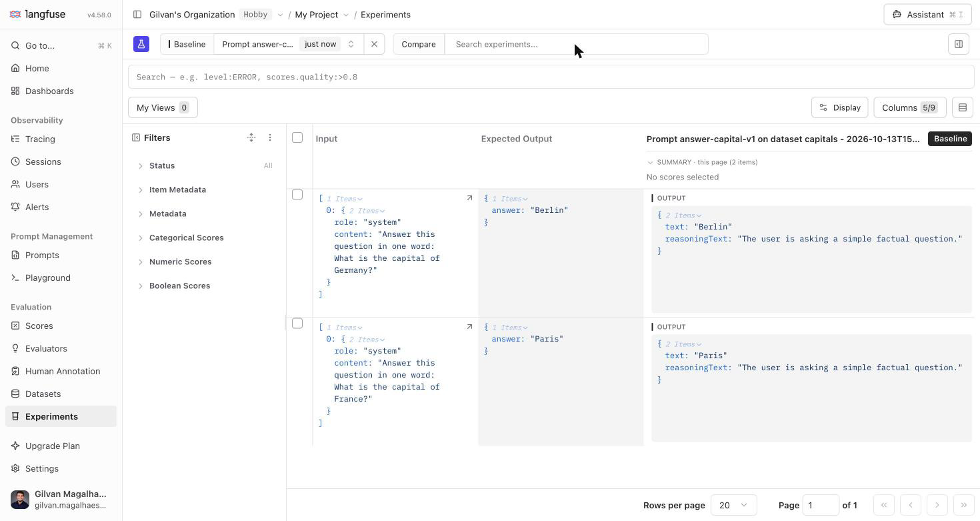The image size is (980, 521).
Task: Open the Prompts page
Action: [x=61, y=255]
